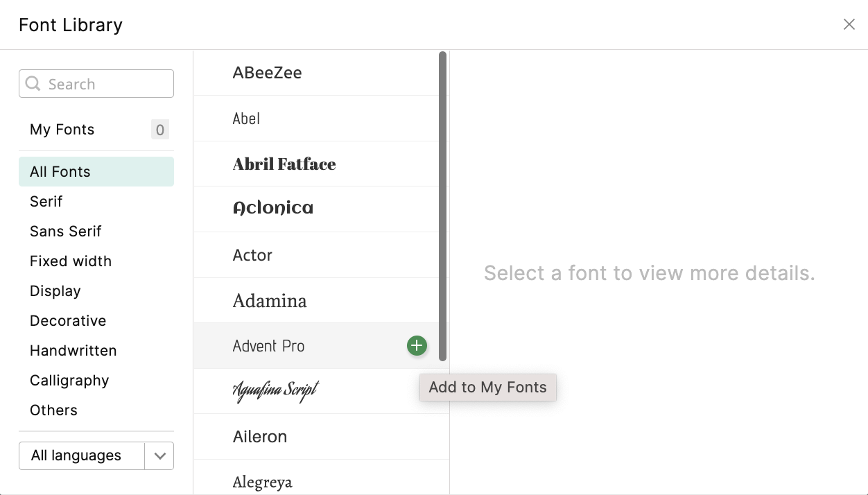Select the ABeeZee font

[268, 73]
